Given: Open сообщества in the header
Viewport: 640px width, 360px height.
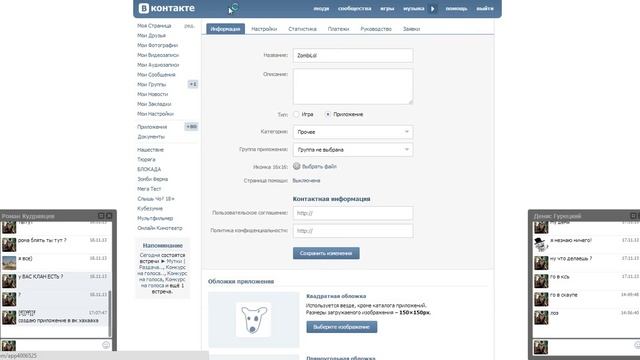Looking at the screenshot, I should [x=354, y=9].
